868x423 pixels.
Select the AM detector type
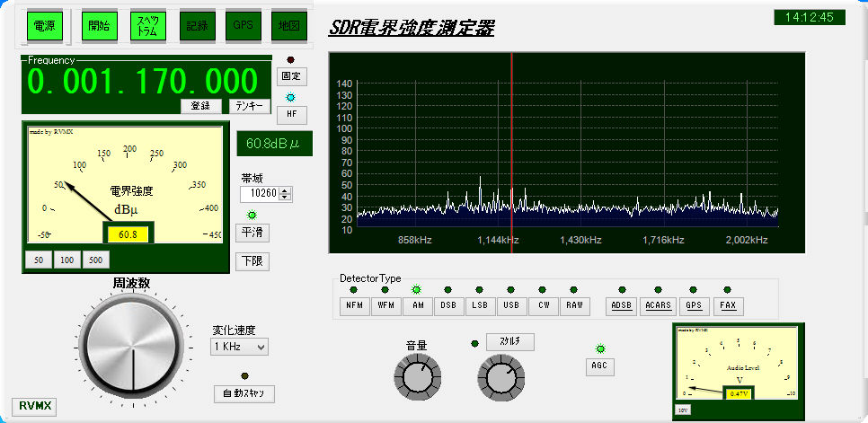pos(416,305)
